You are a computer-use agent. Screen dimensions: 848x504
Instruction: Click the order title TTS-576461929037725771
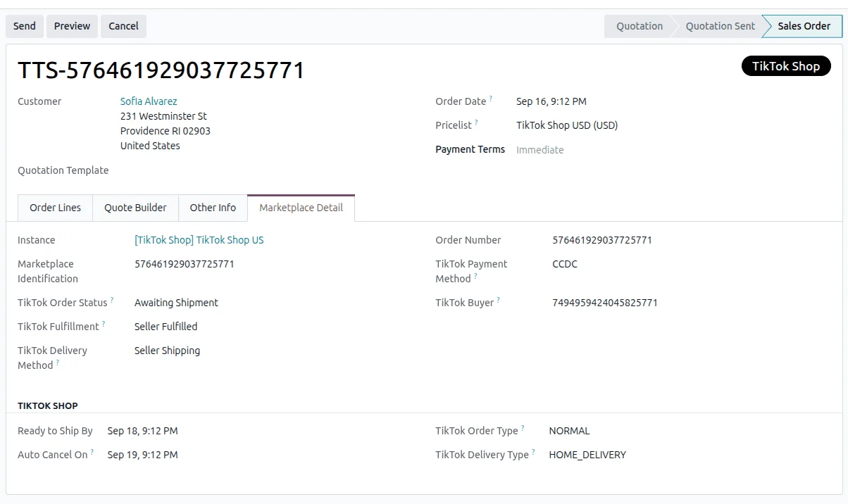(x=161, y=70)
